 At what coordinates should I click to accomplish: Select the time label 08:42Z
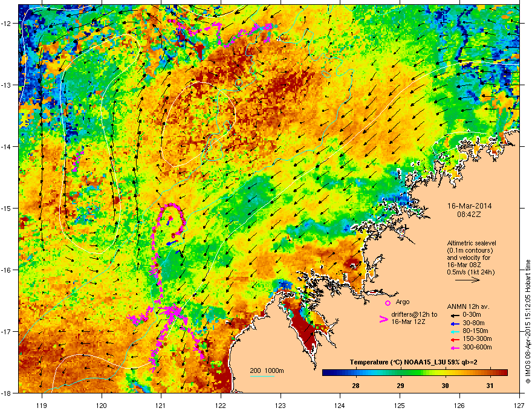469,215
